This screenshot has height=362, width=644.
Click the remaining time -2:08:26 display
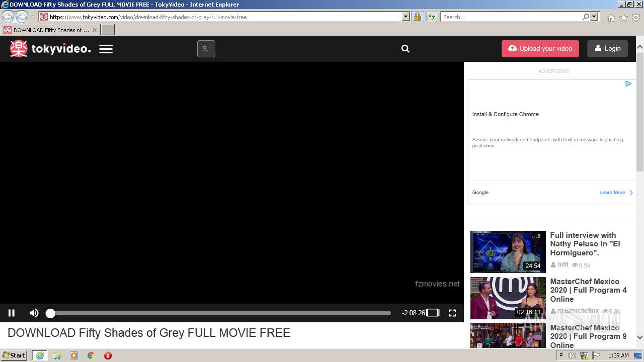click(414, 313)
